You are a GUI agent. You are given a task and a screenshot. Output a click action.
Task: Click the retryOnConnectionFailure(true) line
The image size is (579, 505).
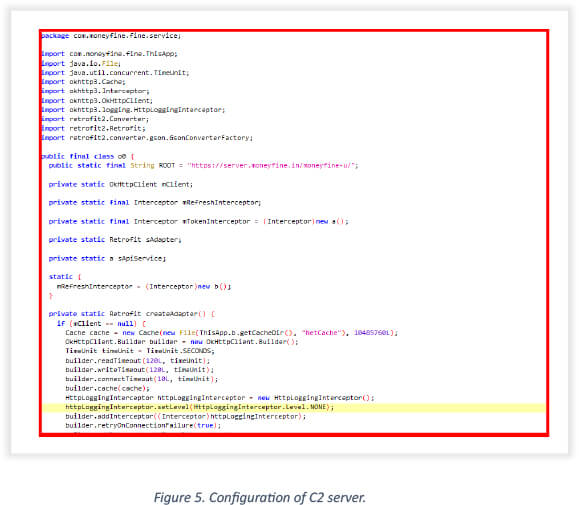(x=143, y=426)
